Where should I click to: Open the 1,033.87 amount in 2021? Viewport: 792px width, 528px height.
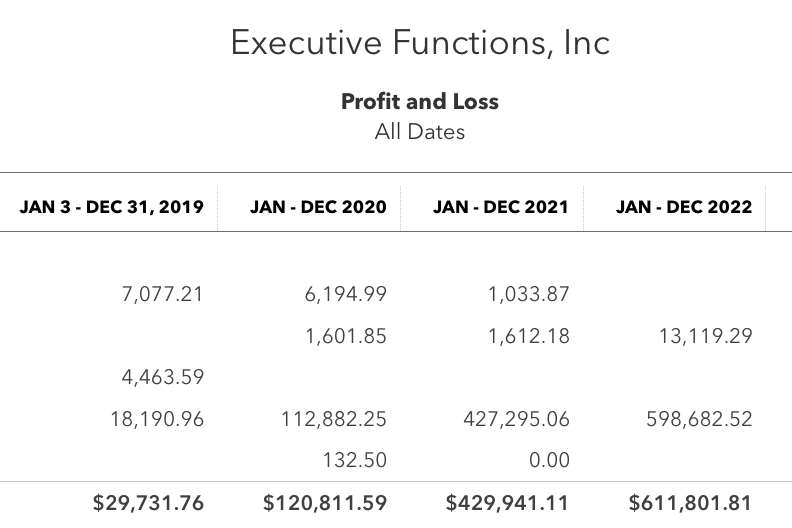coord(529,294)
